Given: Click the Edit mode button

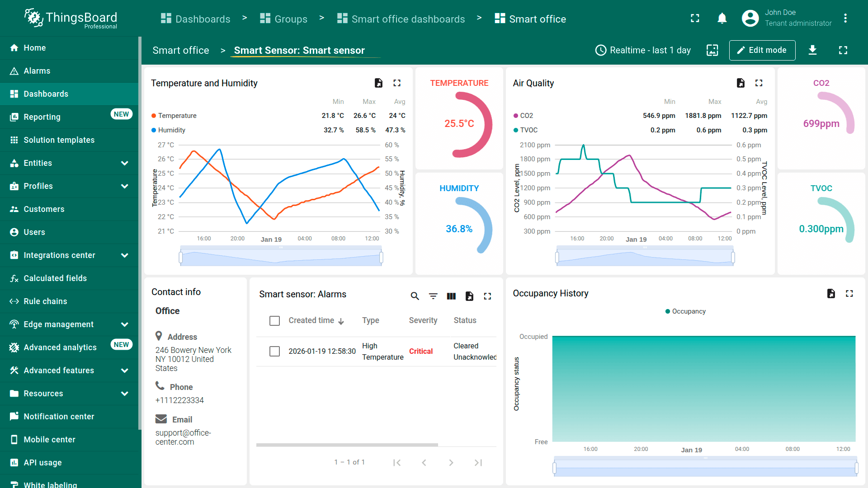Looking at the screenshot, I should point(762,50).
